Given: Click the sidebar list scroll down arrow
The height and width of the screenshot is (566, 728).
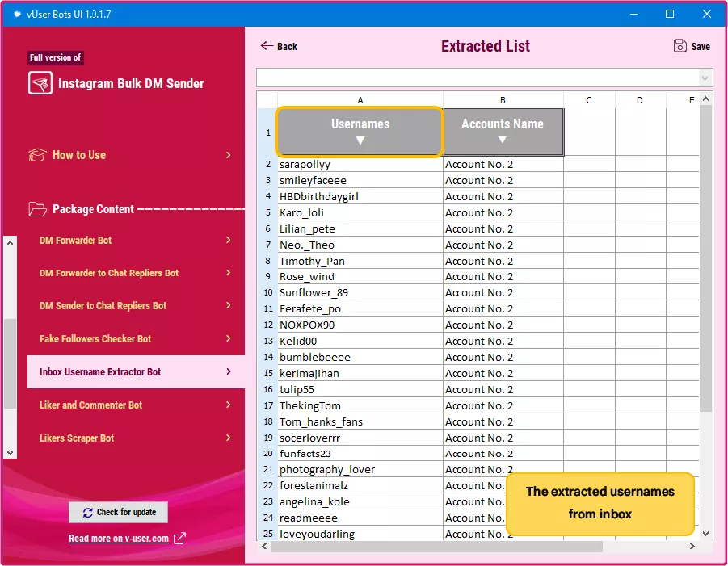Looking at the screenshot, I should coord(11,452).
